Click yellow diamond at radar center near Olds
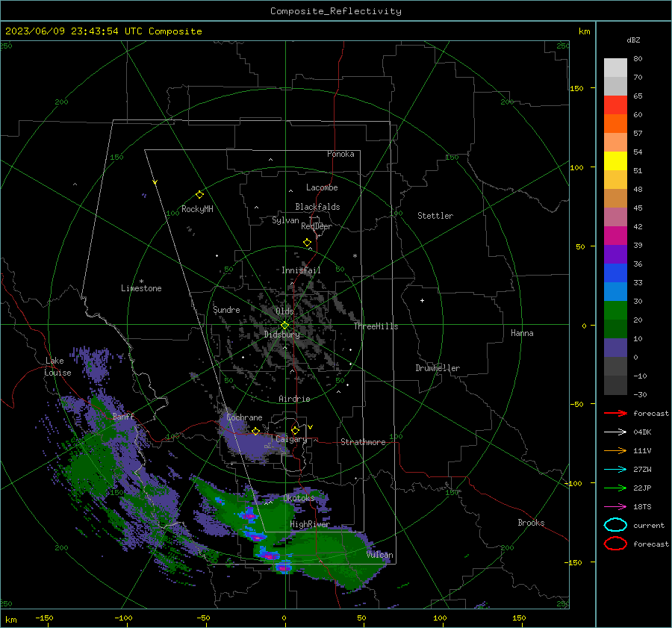Screen dimensions: 672x628 [285, 326]
